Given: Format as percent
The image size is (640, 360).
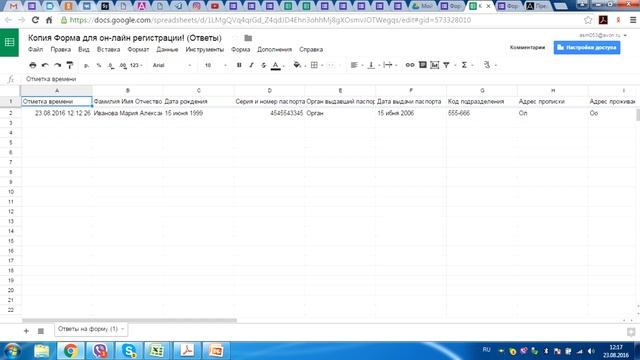Looking at the screenshot, I should pyautogui.click(x=99, y=65).
